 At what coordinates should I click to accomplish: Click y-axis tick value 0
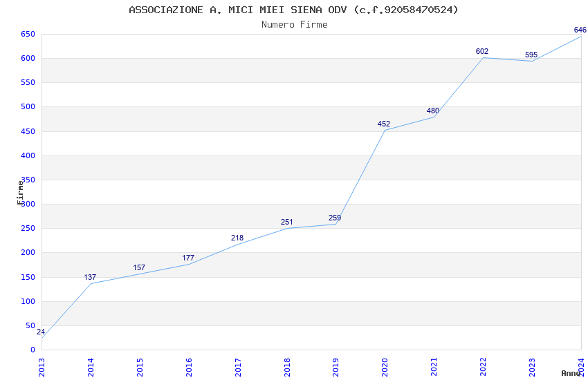coord(33,350)
